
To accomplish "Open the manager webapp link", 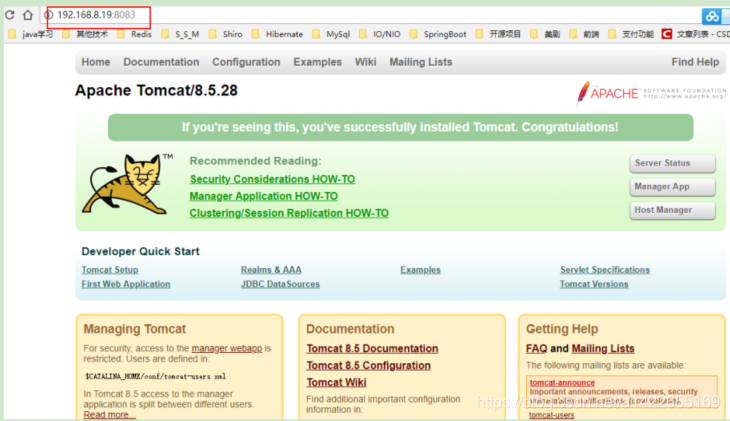I will [x=227, y=348].
